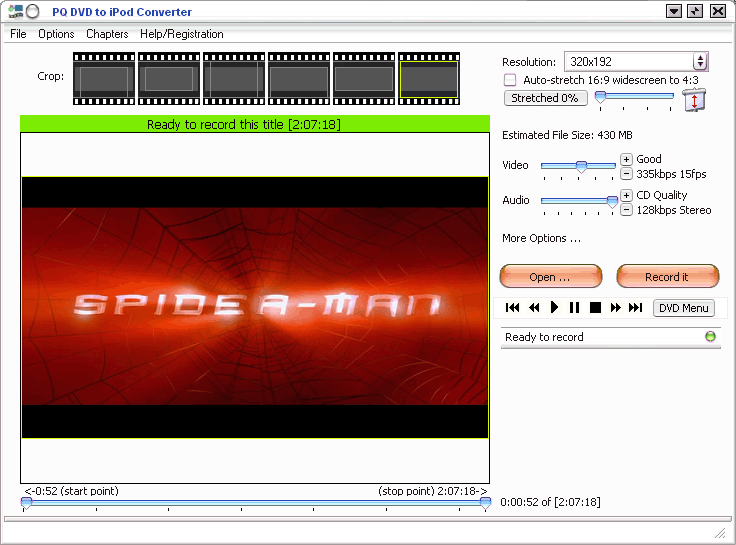Expand More Options
The height and width of the screenshot is (545, 736).
[x=541, y=238]
